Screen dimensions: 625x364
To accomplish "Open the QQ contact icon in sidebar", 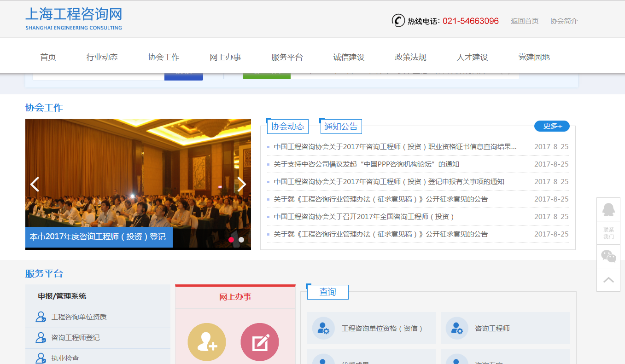I will click(x=608, y=209).
